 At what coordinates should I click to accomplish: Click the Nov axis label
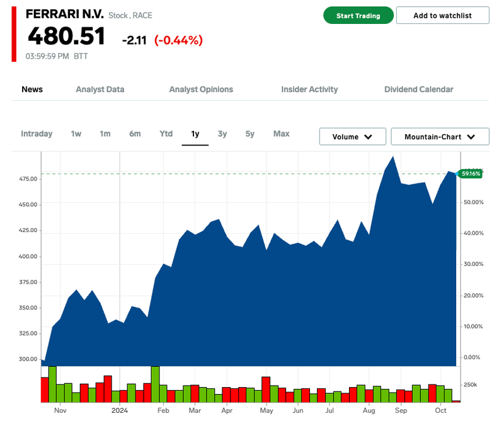coord(60,410)
